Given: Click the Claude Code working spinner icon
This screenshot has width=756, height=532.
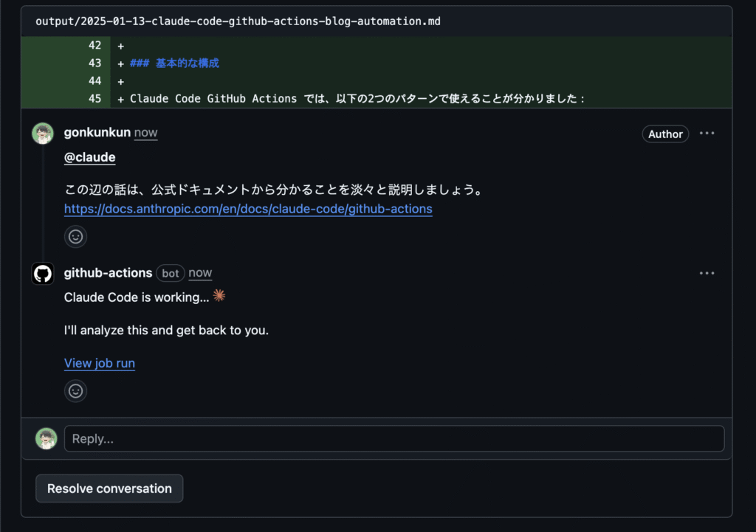Looking at the screenshot, I should 219,295.
